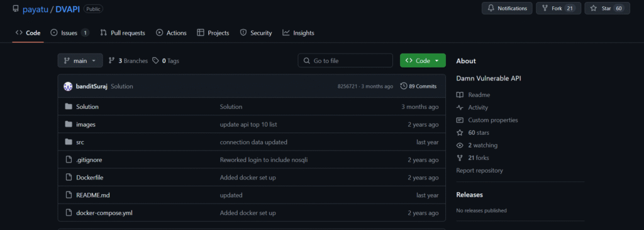Click the branch icon beside 3 Branches
The height and width of the screenshot is (230, 644).
click(x=111, y=60)
